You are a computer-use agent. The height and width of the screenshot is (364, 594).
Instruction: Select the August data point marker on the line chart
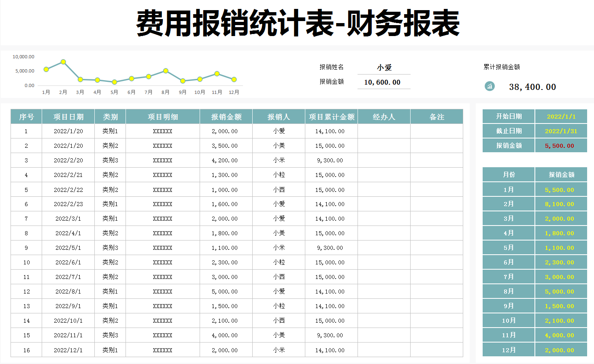(x=165, y=71)
